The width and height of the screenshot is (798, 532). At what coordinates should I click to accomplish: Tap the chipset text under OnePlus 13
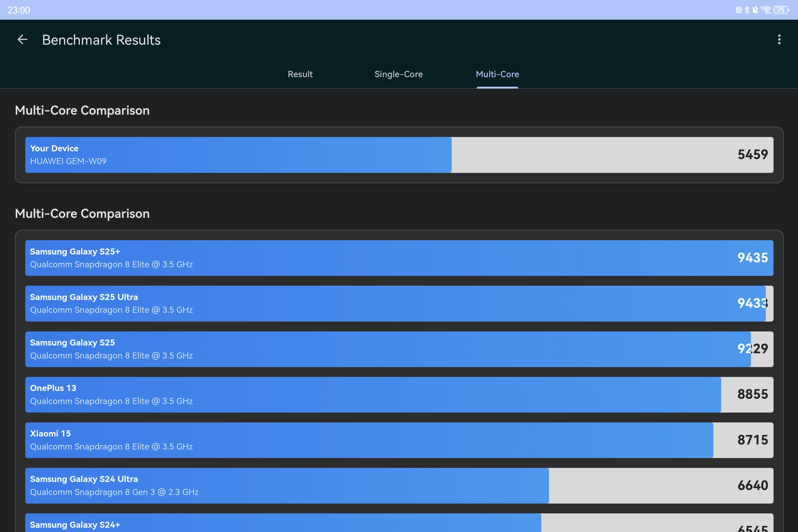[111, 401]
